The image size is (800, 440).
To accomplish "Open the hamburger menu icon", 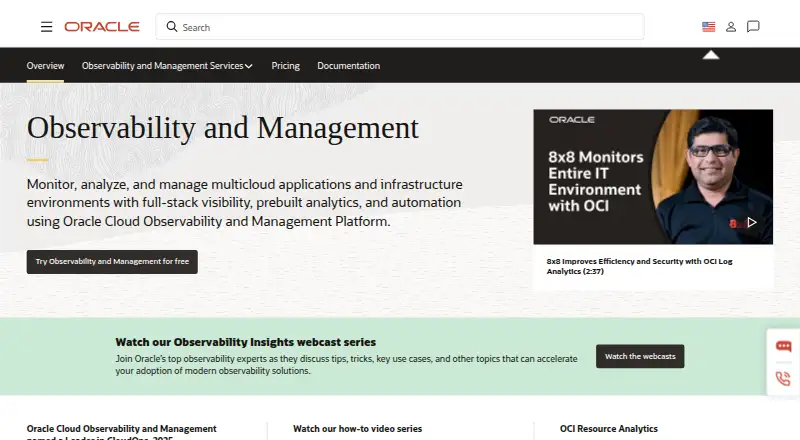I will click(x=46, y=27).
